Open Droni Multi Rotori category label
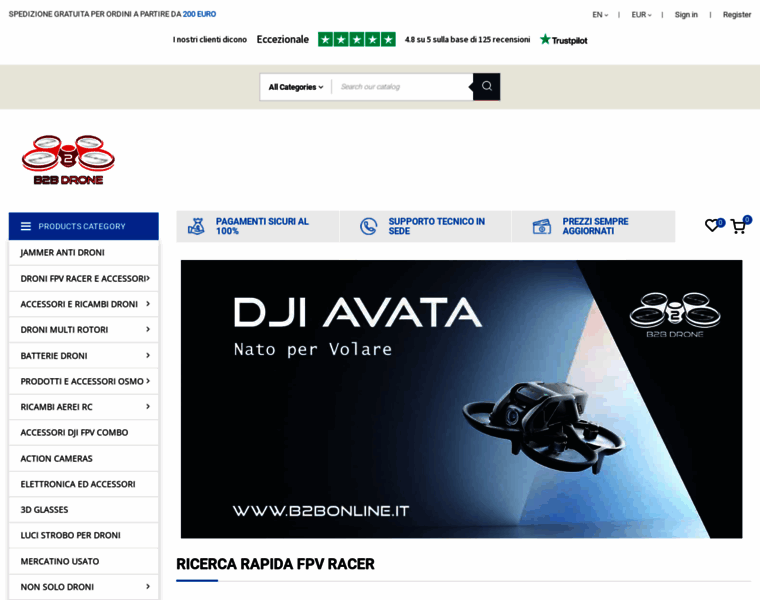This screenshot has height=600, width=760. (x=64, y=330)
